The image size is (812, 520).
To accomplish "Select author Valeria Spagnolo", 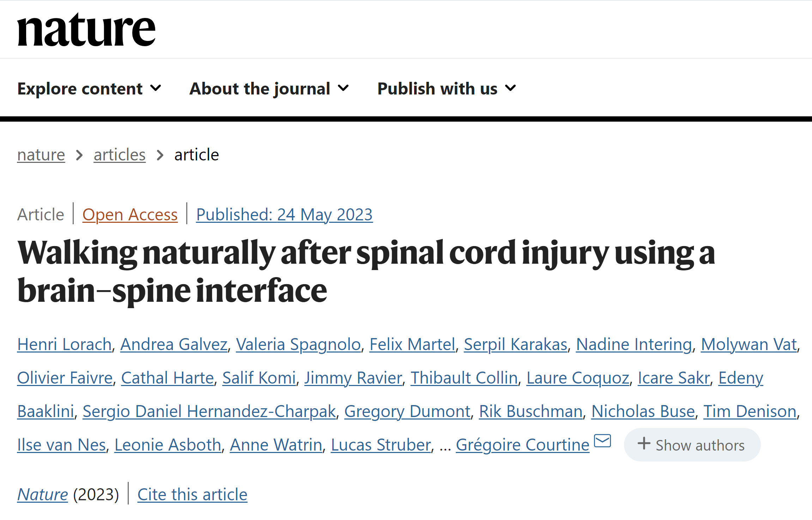I will (x=298, y=344).
